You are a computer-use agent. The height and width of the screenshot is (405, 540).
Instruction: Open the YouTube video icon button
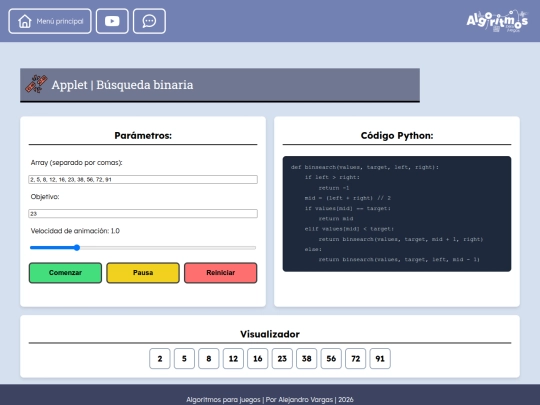click(112, 21)
